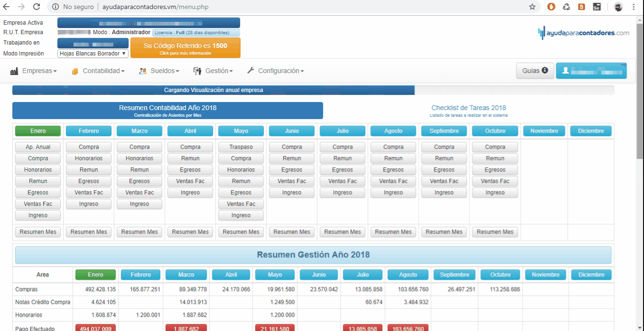Open the Sueldos menu
The height and width of the screenshot is (331, 644).
[x=159, y=71]
